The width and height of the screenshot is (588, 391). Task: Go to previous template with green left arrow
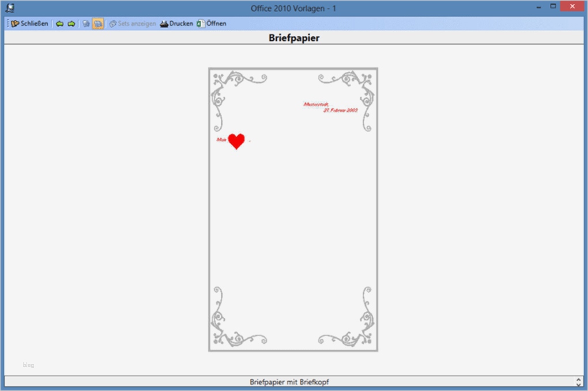[59, 24]
